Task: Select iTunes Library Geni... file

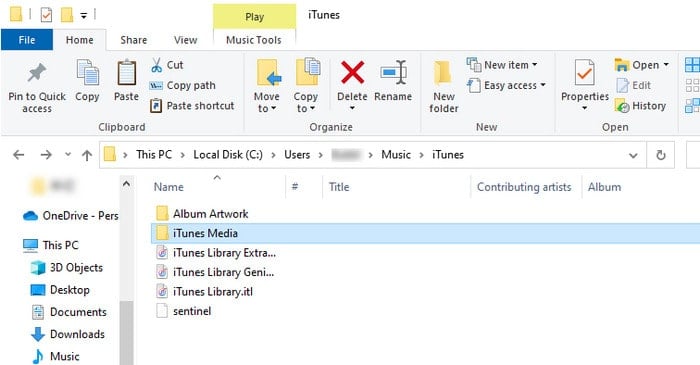Action: [x=215, y=272]
